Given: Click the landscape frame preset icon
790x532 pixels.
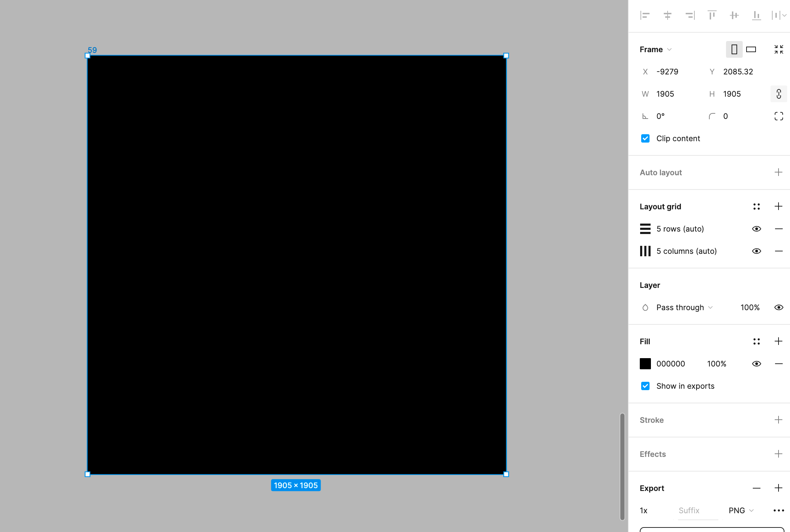Looking at the screenshot, I should click(x=751, y=49).
